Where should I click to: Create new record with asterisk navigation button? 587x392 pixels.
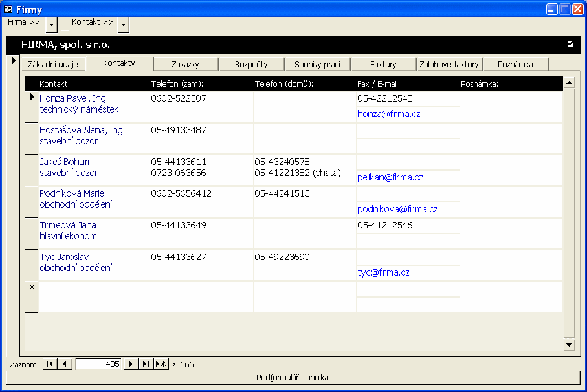click(161, 364)
